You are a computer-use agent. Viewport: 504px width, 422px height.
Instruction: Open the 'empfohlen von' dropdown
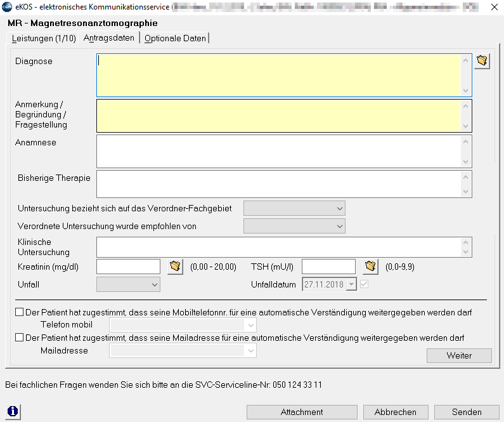pyautogui.click(x=294, y=226)
